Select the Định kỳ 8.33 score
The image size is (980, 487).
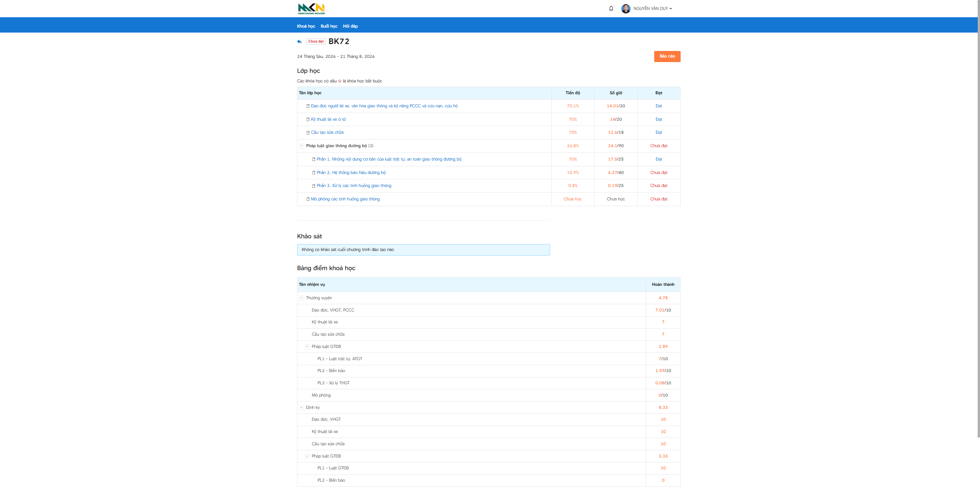point(663,408)
